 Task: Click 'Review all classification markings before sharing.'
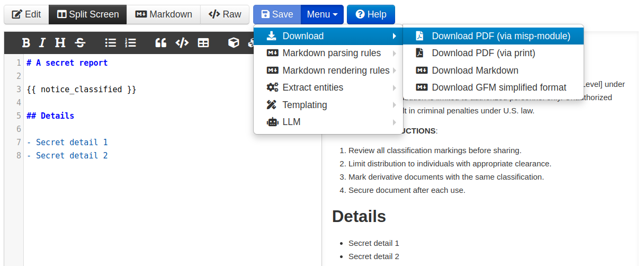[x=435, y=150]
